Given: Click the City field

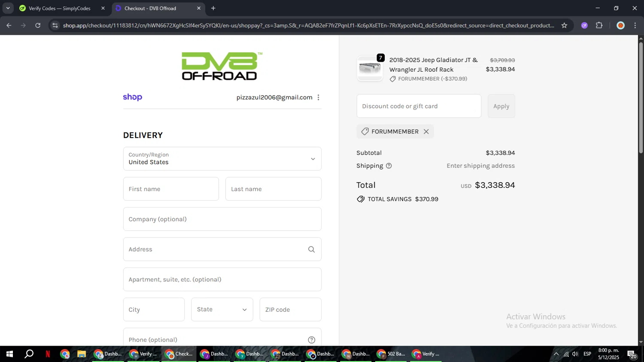Looking at the screenshot, I should (154, 309).
